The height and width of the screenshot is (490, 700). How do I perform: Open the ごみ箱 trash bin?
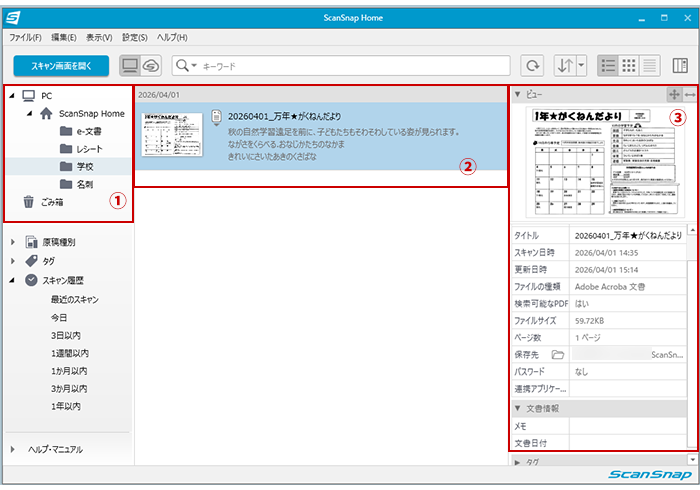(x=43, y=202)
